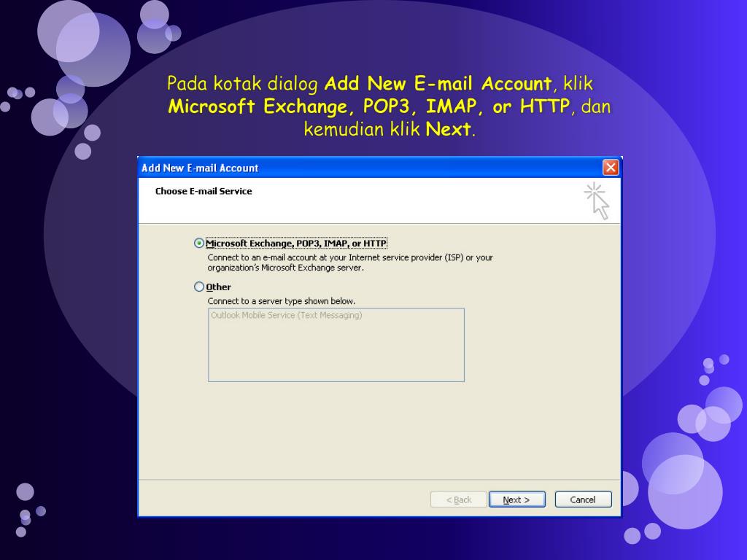Screen dimensions: 747x560
Task: Click the disabled Back button
Action: 459,499
